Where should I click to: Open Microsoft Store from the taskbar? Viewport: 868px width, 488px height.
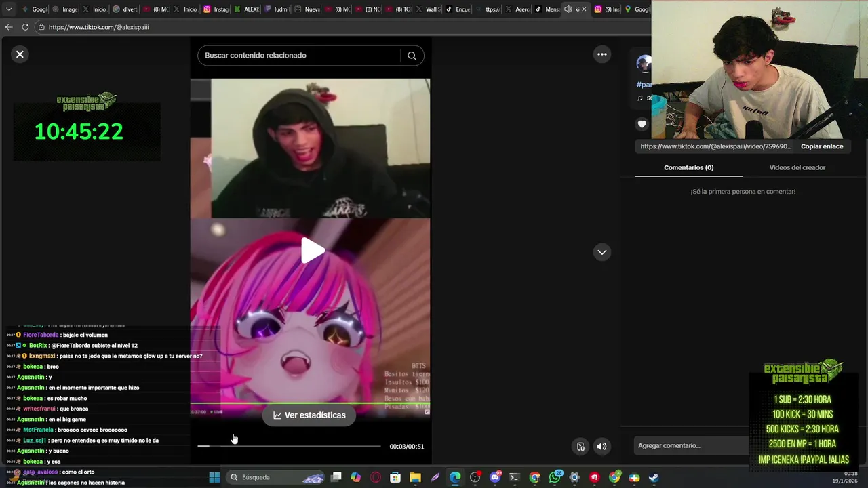pyautogui.click(x=395, y=477)
